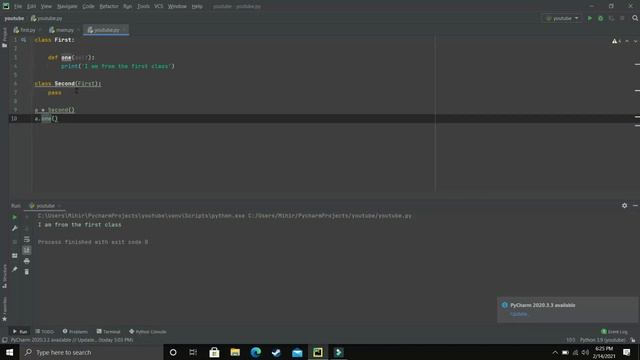Open Windows Start menu
The height and width of the screenshot is (360, 640).
click(x=9, y=352)
